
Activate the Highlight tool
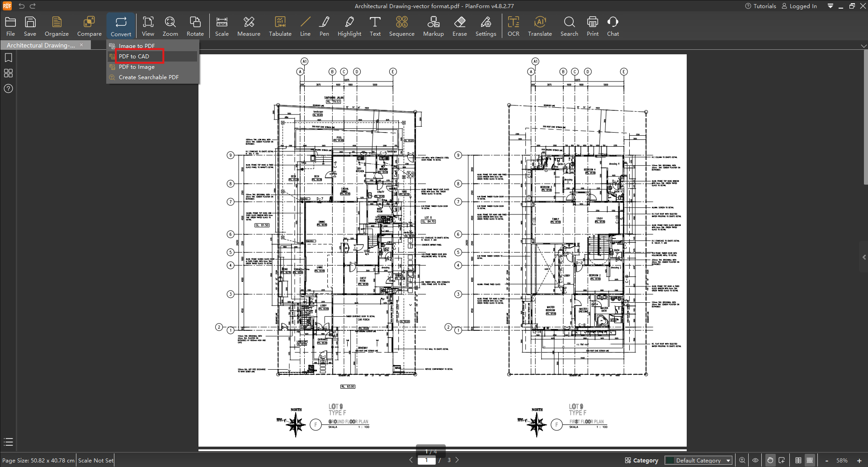click(349, 27)
